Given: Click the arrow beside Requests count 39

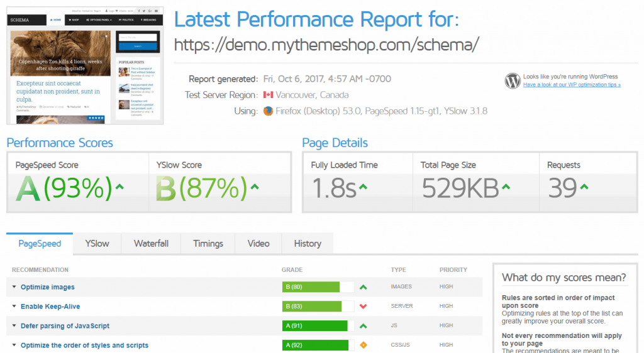Looking at the screenshot, I should 584,187.
